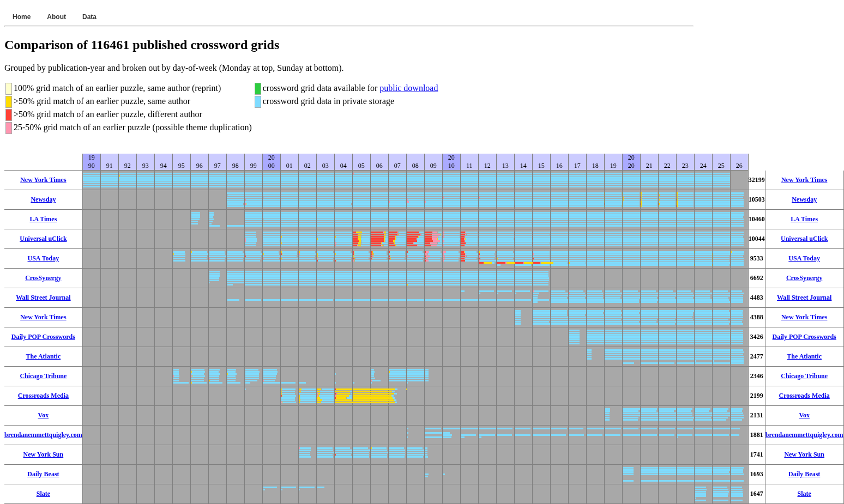
Task: Select the 1990 year column header
Action: 92,162
